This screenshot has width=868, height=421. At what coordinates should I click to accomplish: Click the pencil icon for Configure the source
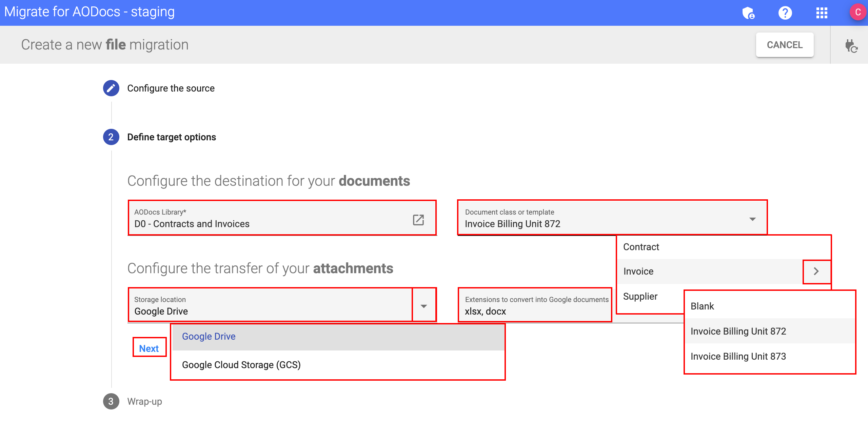(111, 88)
